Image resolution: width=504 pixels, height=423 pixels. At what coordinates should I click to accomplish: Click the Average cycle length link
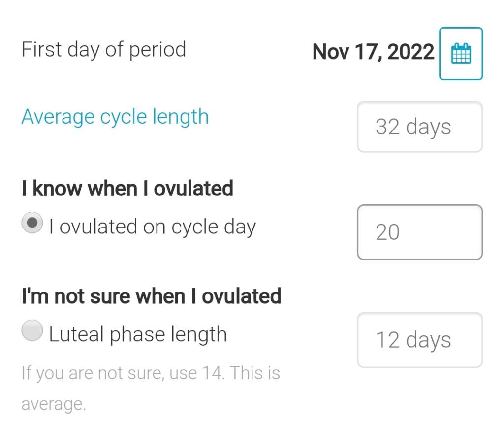(115, 117)
